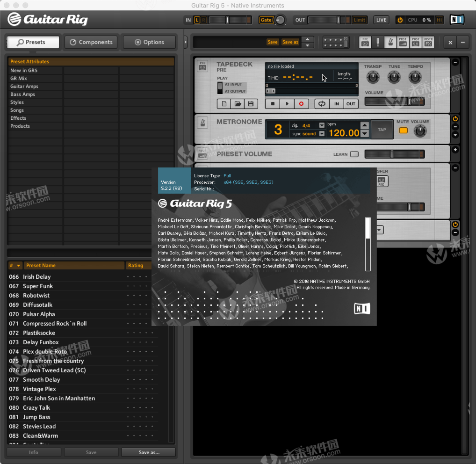Select preset 071 Compressed Rock'n Roll
Viewport: 476px width, 464px height.
82,324
